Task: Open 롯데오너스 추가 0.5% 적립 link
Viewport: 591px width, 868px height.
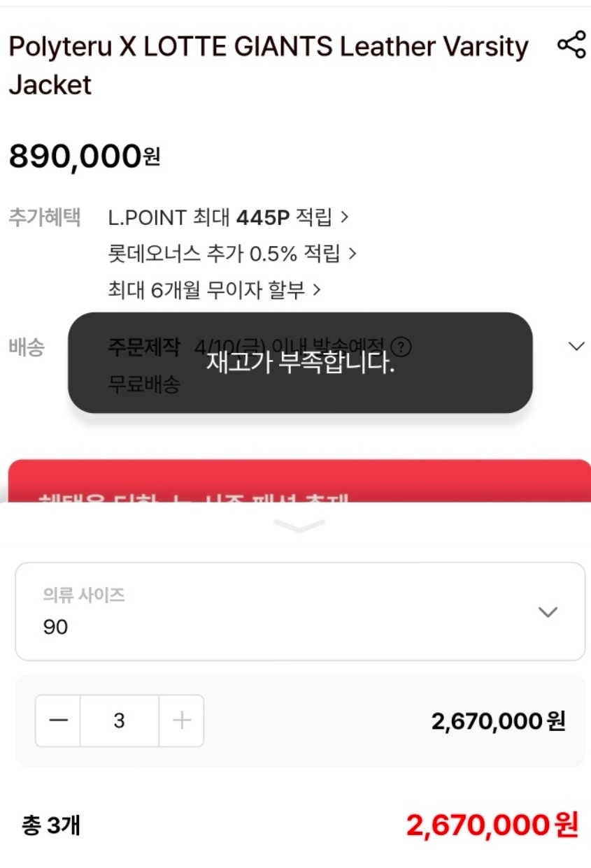Action: 232,253
